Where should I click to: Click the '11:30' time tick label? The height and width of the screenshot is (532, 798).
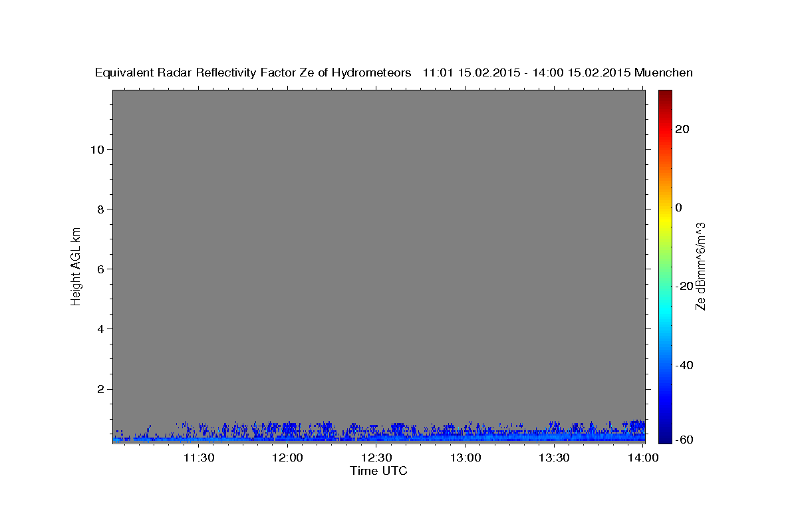pos(199,458)
